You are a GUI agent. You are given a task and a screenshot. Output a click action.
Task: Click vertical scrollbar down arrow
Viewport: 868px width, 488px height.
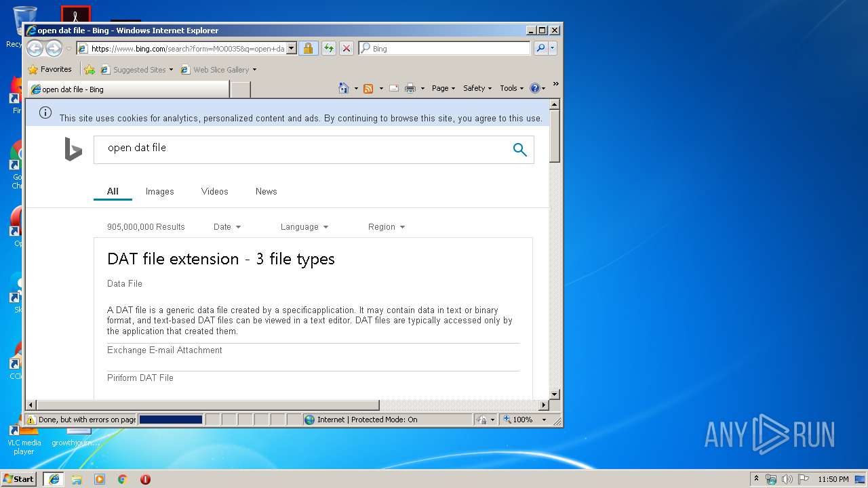(x=555, y=394)
